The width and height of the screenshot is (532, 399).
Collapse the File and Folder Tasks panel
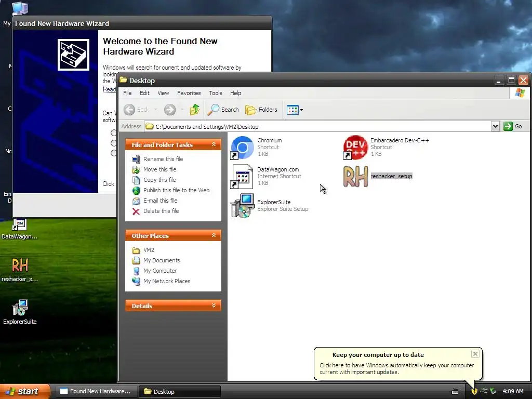(x=214, y=144)
